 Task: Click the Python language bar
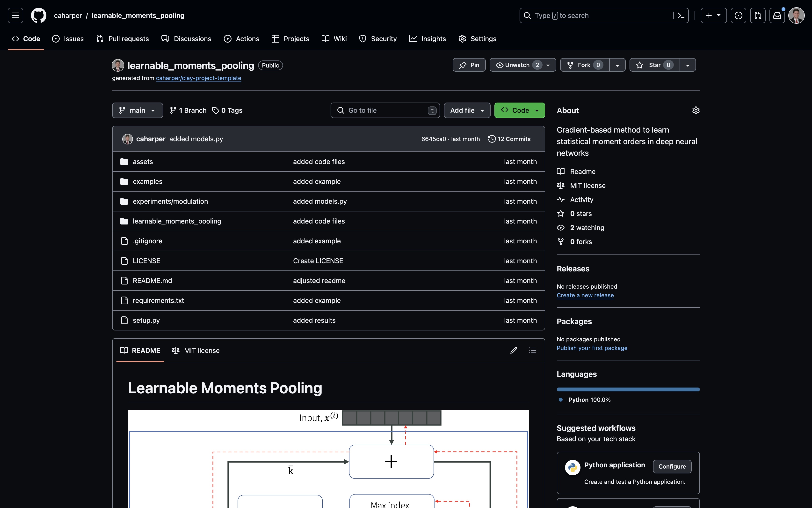pos(628,389)
